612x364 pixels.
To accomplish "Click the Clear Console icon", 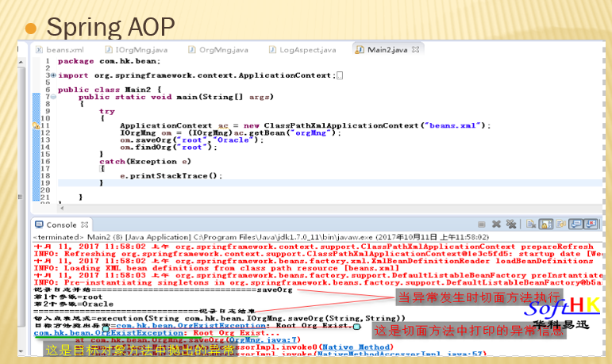I will pos(531,224).
